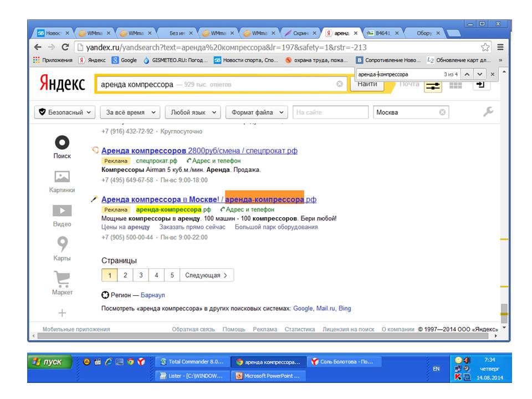Go back using browser back arrow
The height and width of the screenshot is (399, 532).
pos(38,47)
